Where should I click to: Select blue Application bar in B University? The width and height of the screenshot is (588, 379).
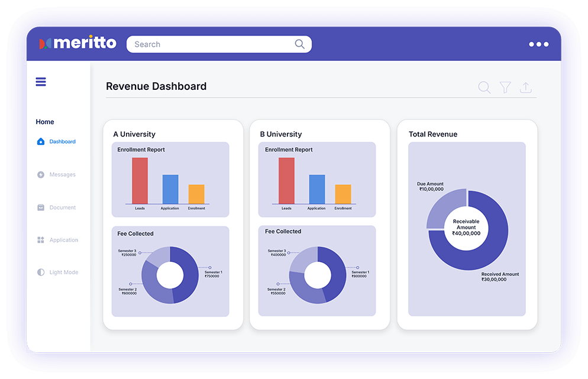(316, 189)
